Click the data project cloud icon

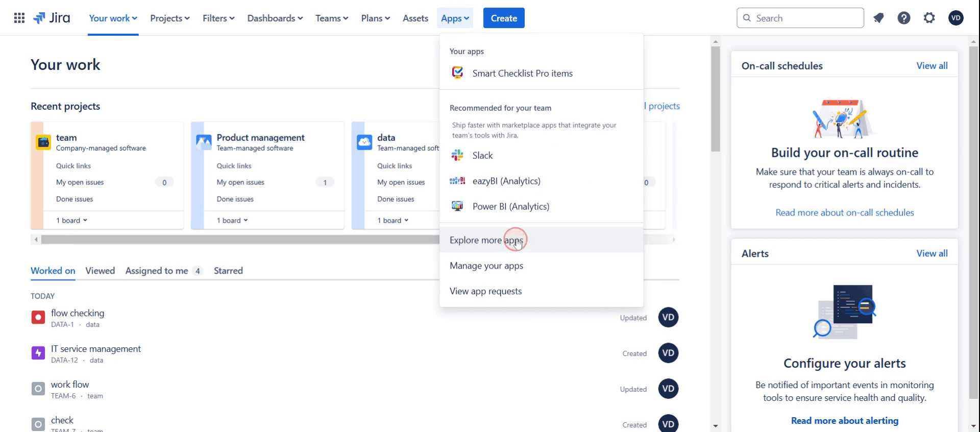[364, 142]
